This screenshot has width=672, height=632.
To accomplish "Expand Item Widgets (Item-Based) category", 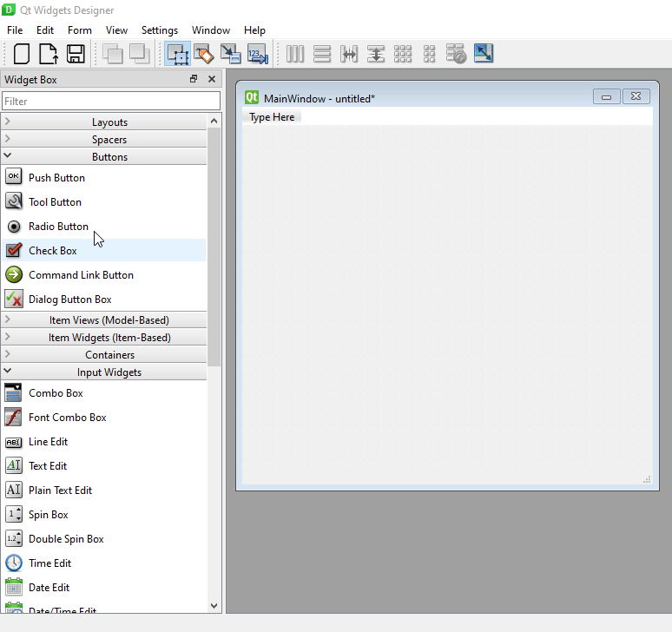I will click(104, 338).
